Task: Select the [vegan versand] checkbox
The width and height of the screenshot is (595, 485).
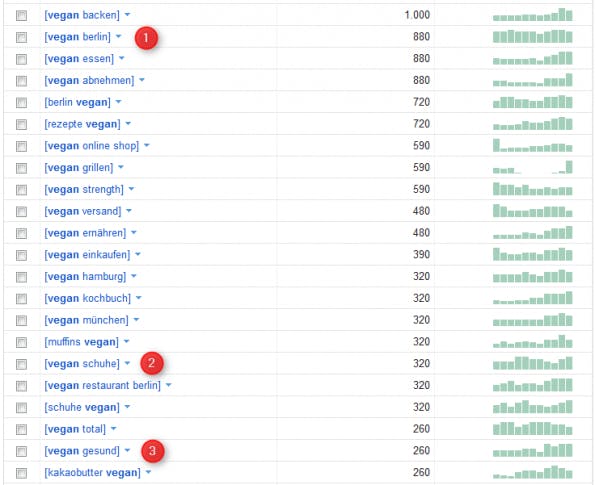Action: pos(21,211)
